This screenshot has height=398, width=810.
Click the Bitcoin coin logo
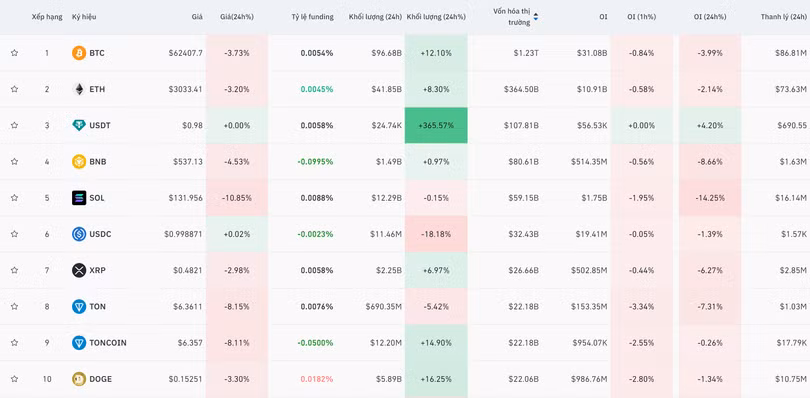pos(79,53)
